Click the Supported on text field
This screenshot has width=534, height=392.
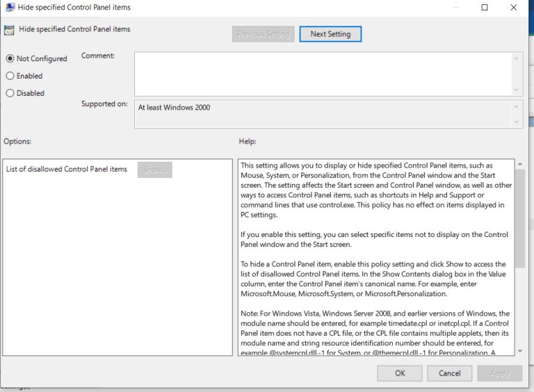click(x=323, y=114)
